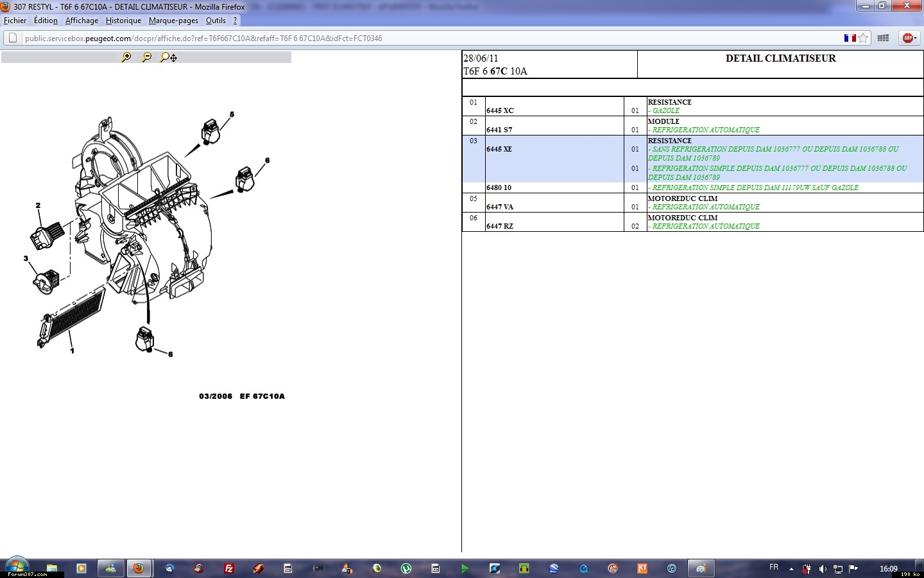This screenshot has width=924, height=578.
Task: Show hidden system tray icons arrow
Action: pyautogui.click(x=791, y=568)
